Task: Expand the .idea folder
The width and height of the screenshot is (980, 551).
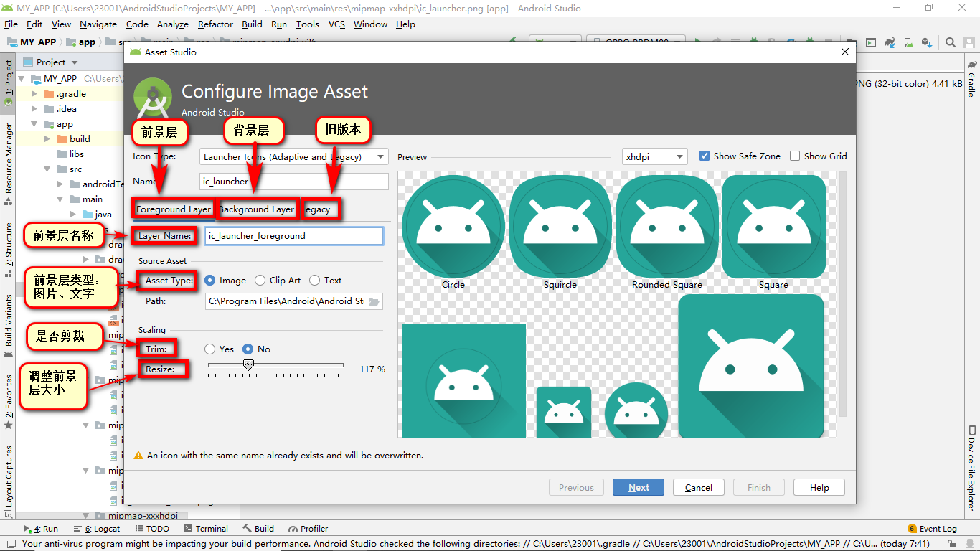Action: pos(34,109)
